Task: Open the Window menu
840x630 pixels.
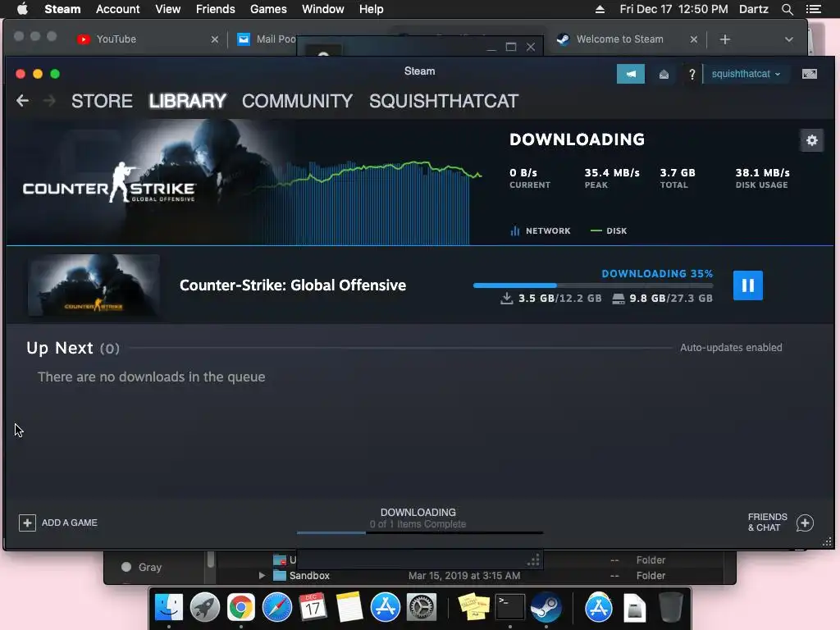Action: [323, 9]
